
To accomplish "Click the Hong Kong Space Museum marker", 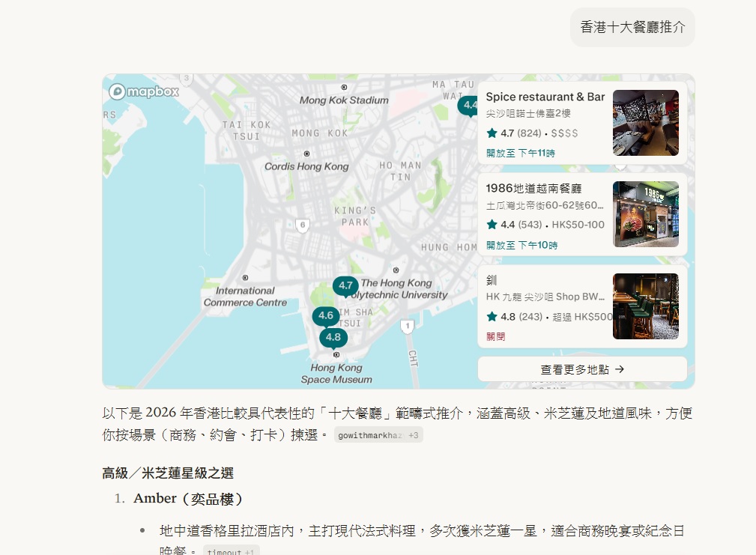I will (x=336, y=354).
